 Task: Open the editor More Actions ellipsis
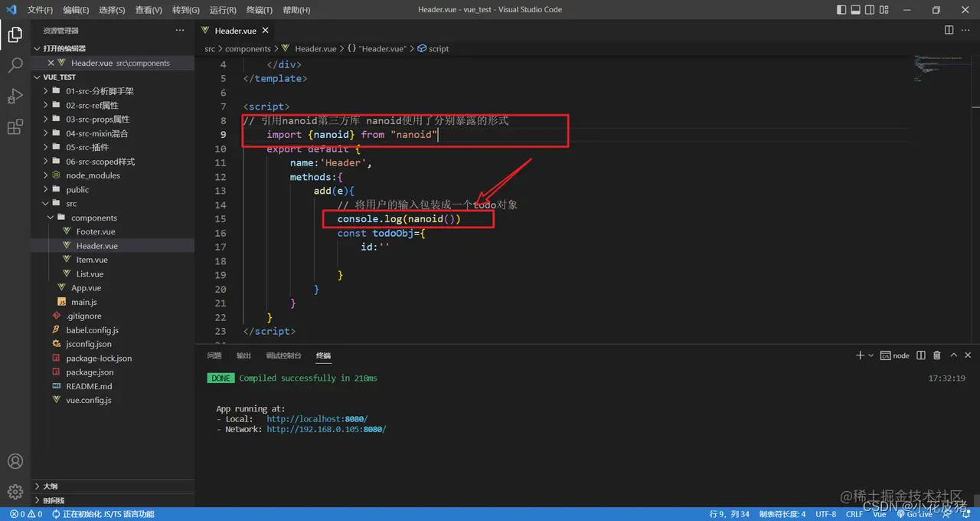[966, 30]
